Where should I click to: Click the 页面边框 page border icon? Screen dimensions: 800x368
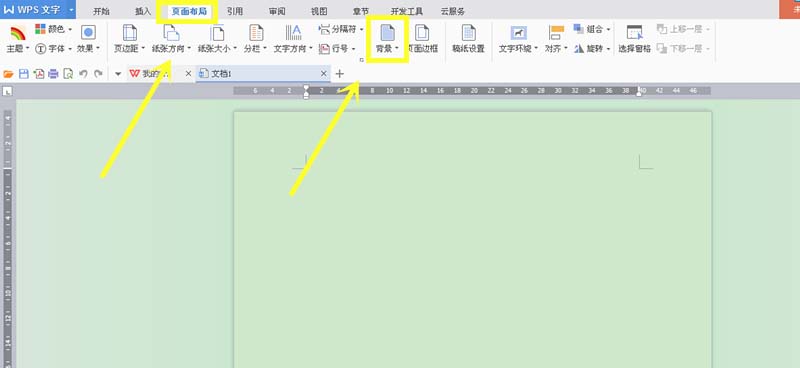[x=422, y=33]
